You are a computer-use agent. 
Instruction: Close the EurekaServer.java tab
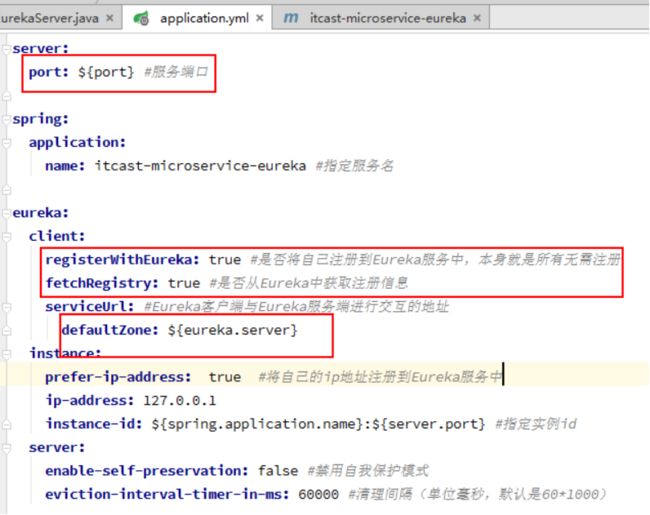[110, 18]
